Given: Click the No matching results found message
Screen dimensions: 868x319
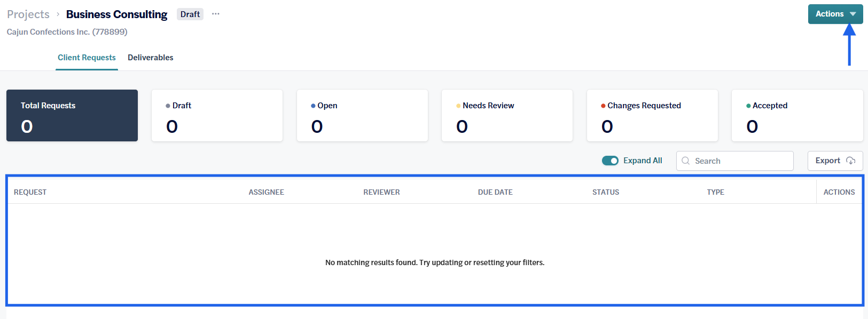Looking at the screenshot, I should coord(435,262).
